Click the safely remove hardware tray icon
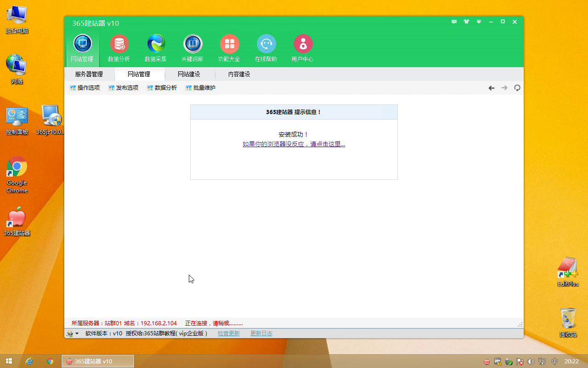This screenshot has height=368, width=588. 509,362
